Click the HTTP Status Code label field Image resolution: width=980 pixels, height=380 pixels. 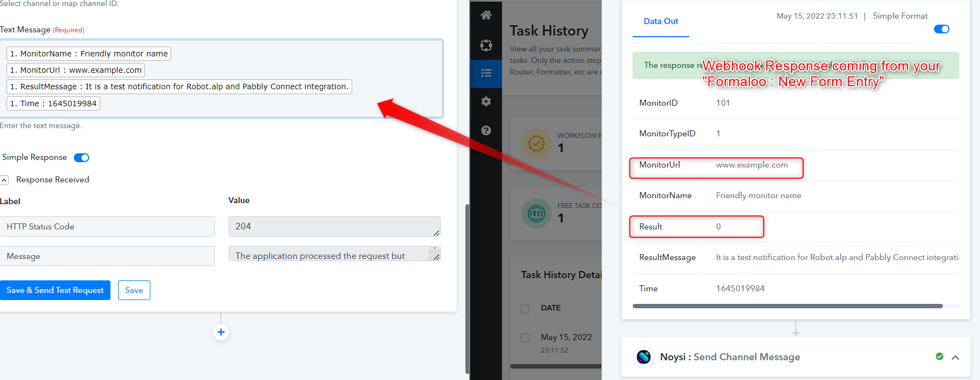click(107, 227)
